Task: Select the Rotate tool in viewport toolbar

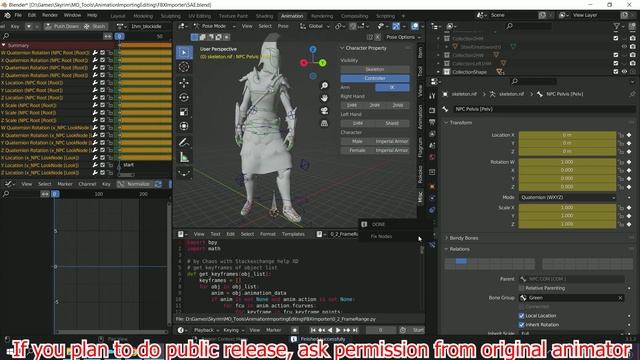Action: point(184,97)
